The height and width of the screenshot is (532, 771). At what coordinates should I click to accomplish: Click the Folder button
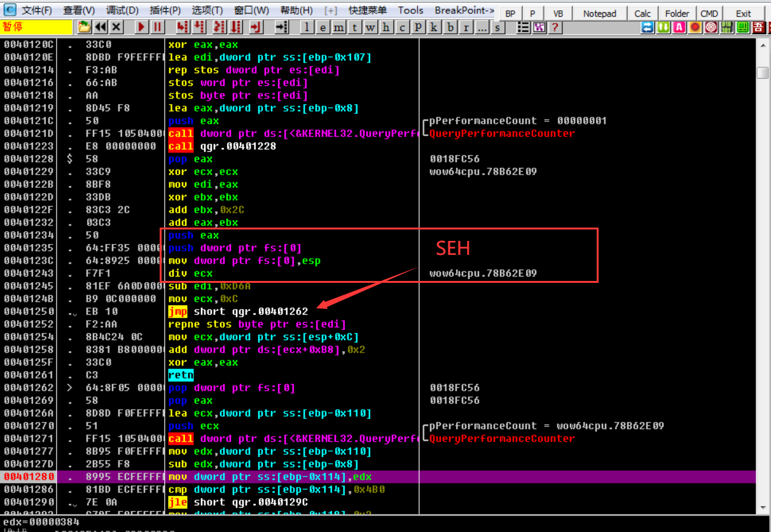tap(677, 13)
